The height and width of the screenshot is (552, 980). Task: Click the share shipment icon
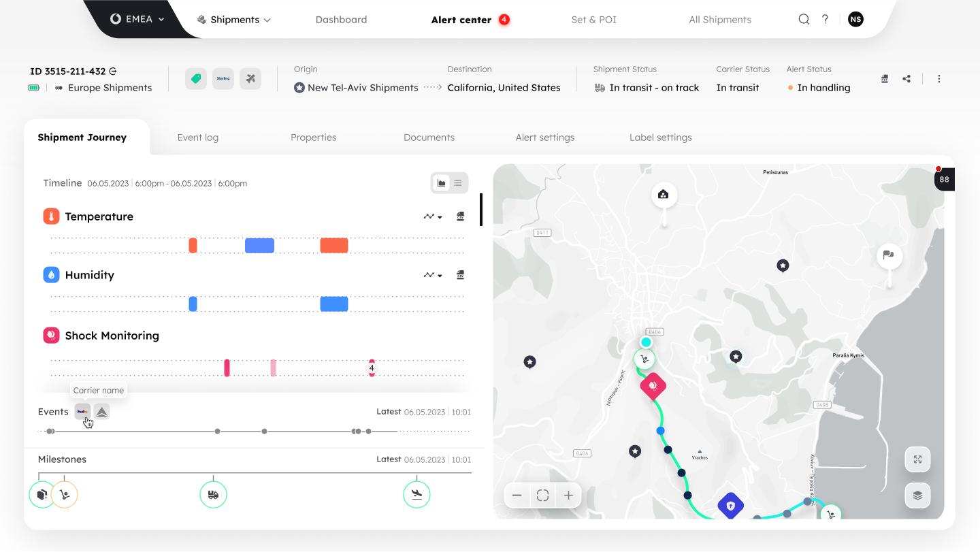[906, 79]
